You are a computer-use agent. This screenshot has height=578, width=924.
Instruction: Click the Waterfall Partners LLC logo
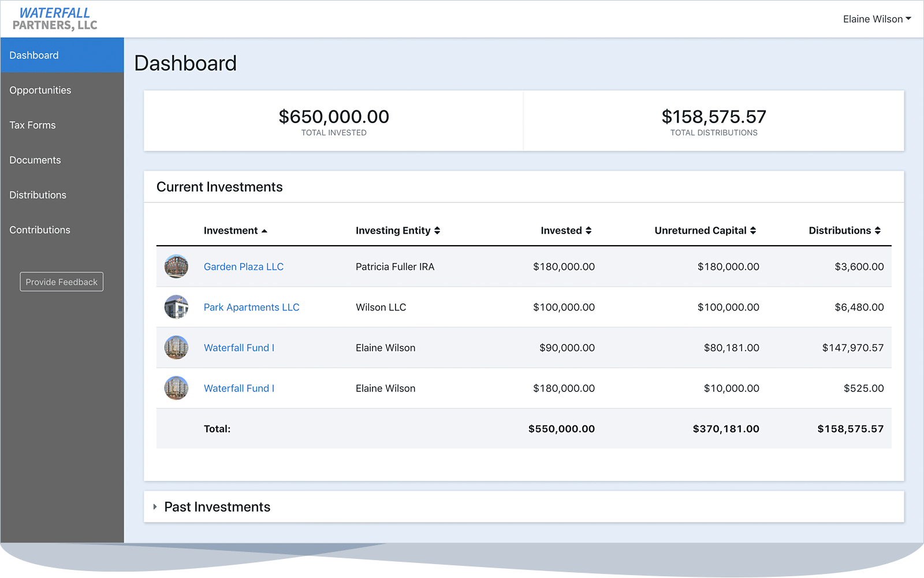coord(55,18)
